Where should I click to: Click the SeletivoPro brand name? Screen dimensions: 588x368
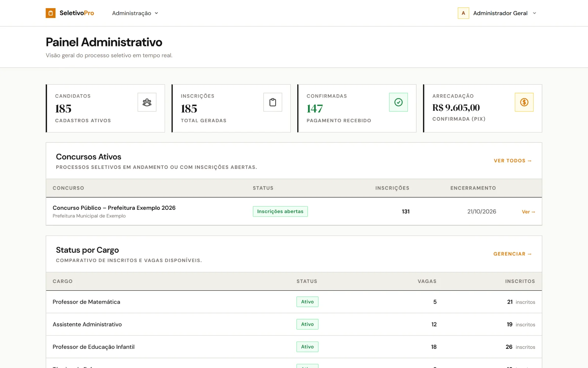click(77, 13)
